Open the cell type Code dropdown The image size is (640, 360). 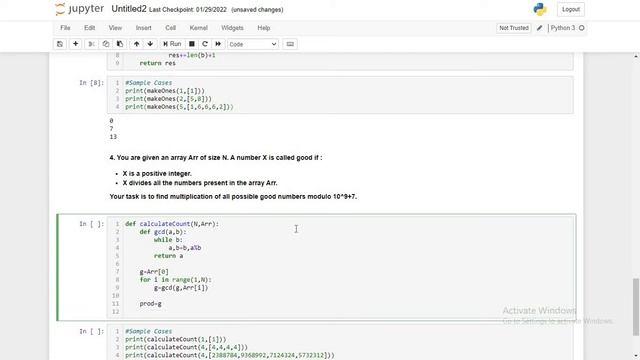[x=253, y=44]
